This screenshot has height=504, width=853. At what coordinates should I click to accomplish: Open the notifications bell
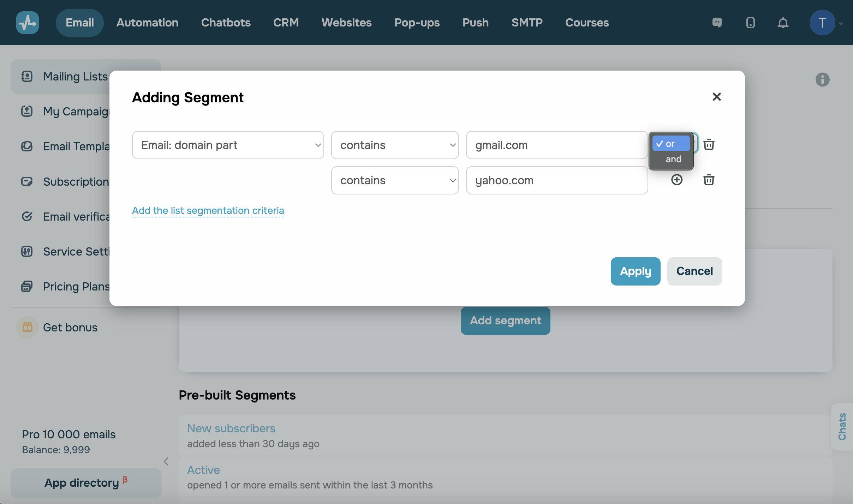[x=783, y=23]
